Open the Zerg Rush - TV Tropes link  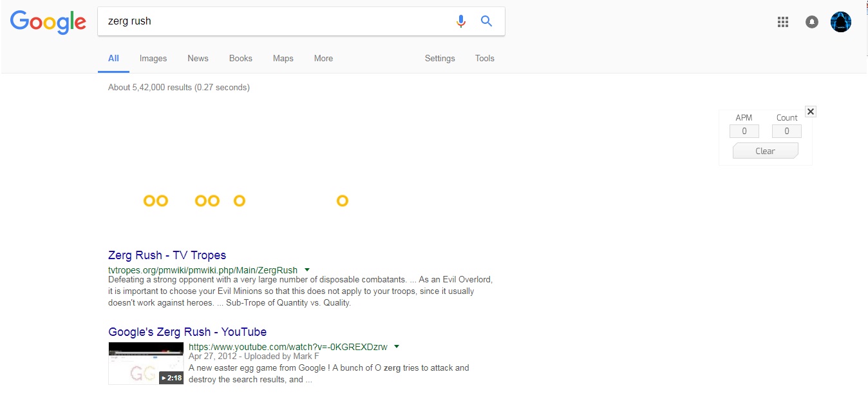[167, 255]
